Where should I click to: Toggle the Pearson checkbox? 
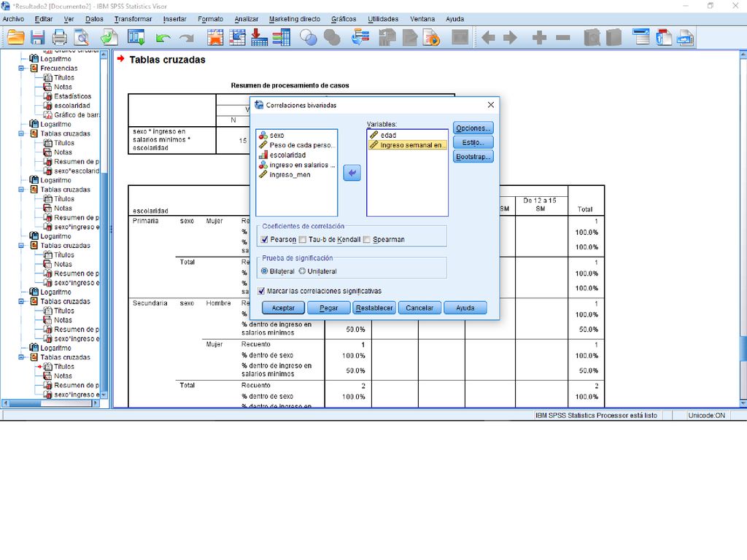pos(264,239)
